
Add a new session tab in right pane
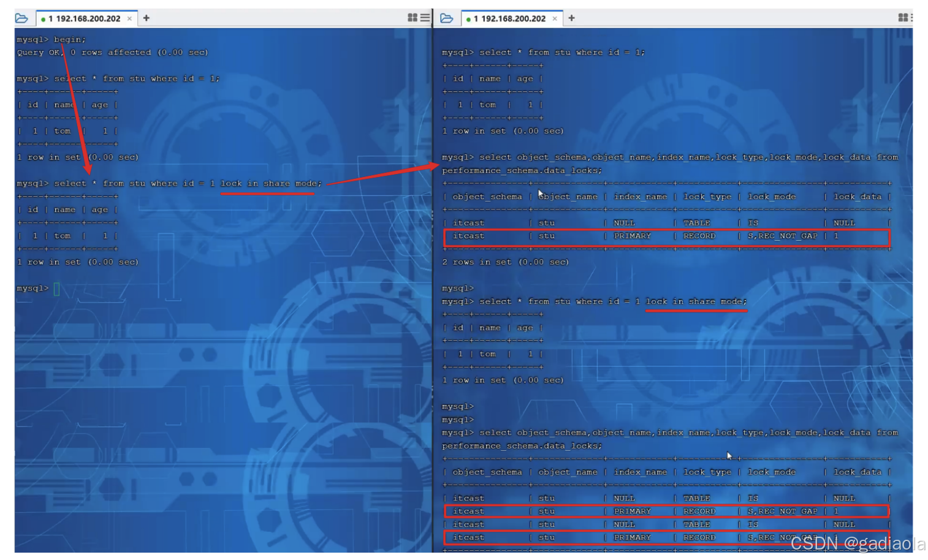[572, 18]
